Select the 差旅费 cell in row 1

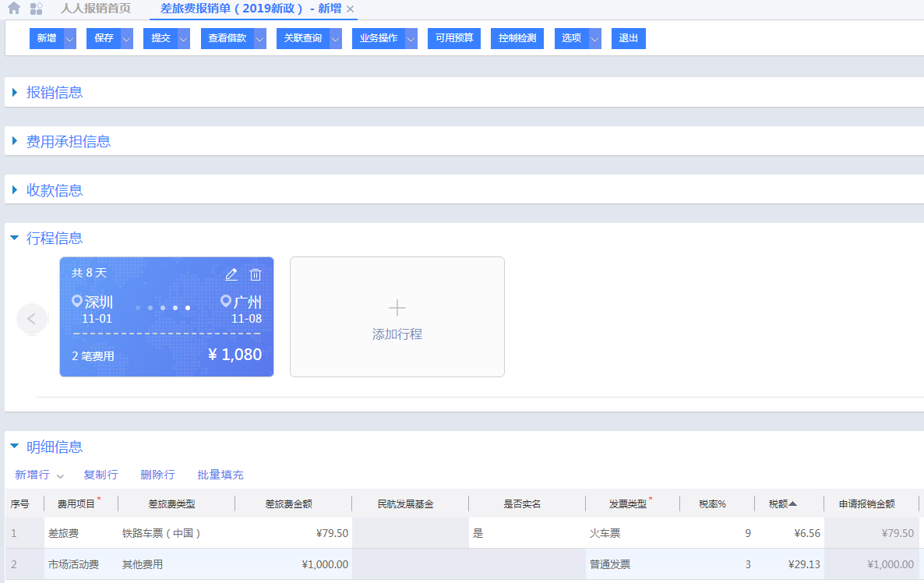(x=81, y=533)
